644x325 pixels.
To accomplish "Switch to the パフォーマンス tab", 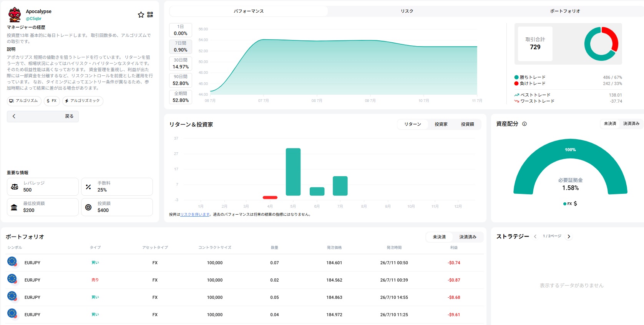I will pyautogui.click(x=249, y=11).
